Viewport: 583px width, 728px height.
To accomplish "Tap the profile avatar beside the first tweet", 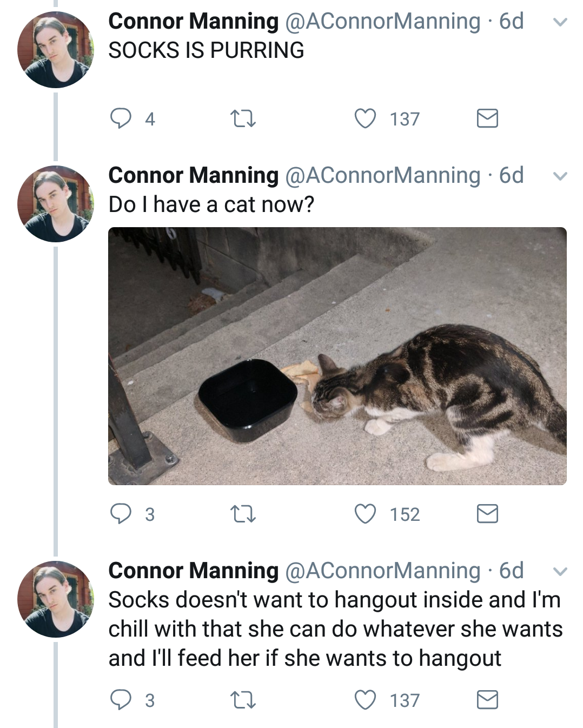I will tap(55, 50).
